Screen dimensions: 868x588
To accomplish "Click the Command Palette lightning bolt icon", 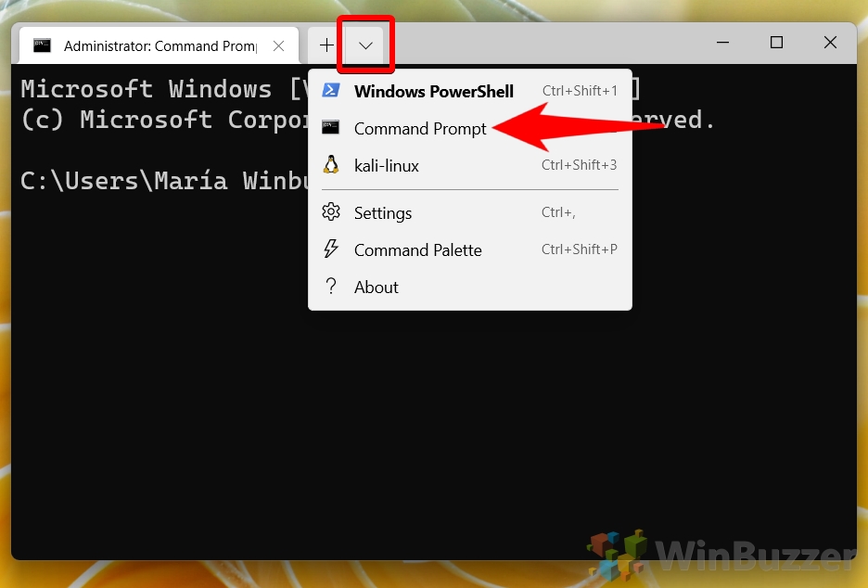I will 331,250.
